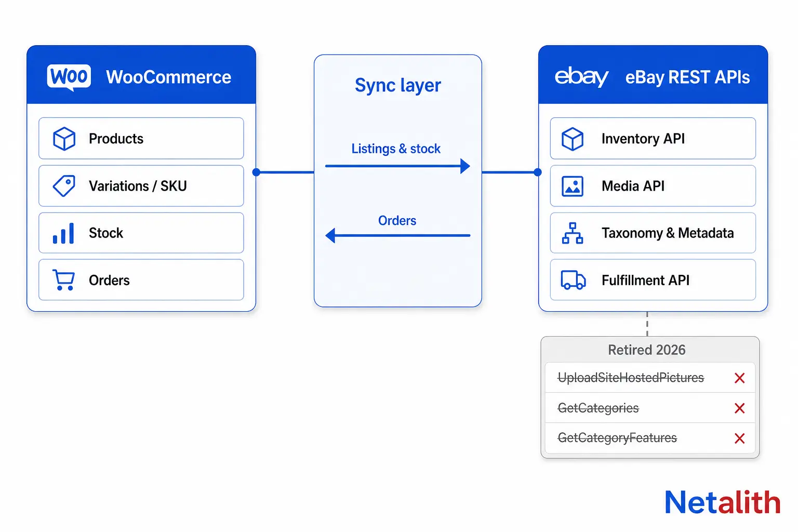
Task: Click the "Media API" label
Action: pyautogui.click(x=633, y=186)
